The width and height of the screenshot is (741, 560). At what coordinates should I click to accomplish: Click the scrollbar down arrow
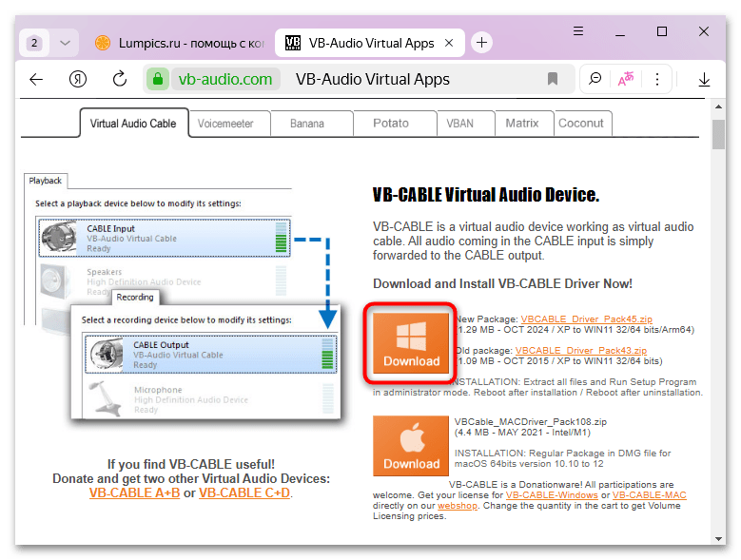(x=718, y=538)
